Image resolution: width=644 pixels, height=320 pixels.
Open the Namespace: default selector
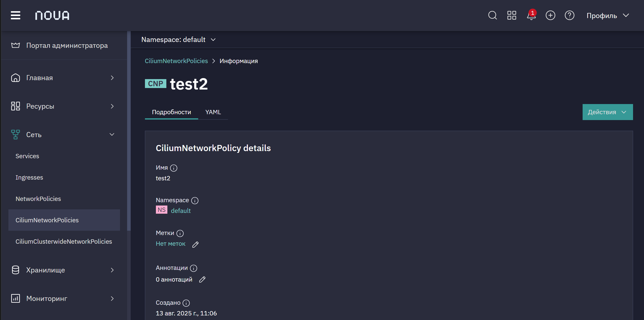coord(179,39)
